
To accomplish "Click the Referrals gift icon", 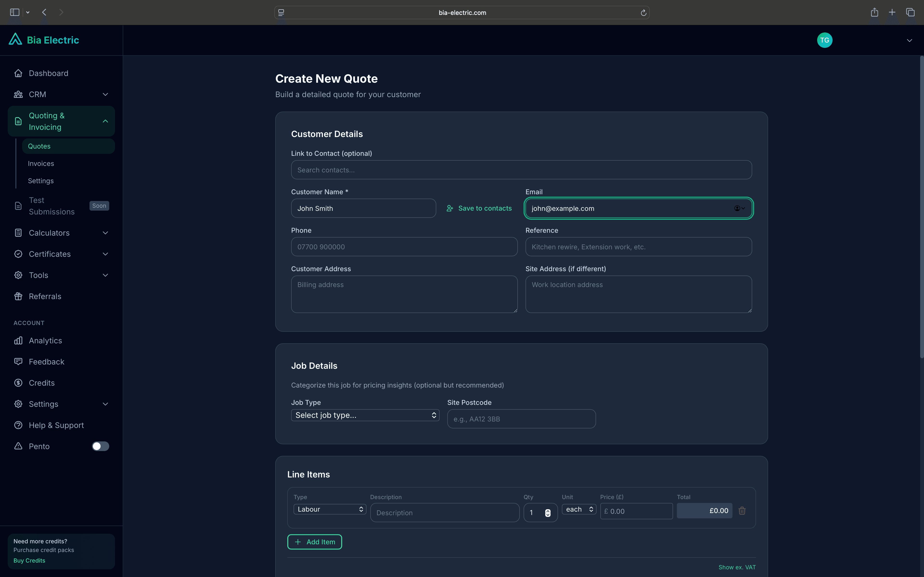I will [x=18, y=296].
